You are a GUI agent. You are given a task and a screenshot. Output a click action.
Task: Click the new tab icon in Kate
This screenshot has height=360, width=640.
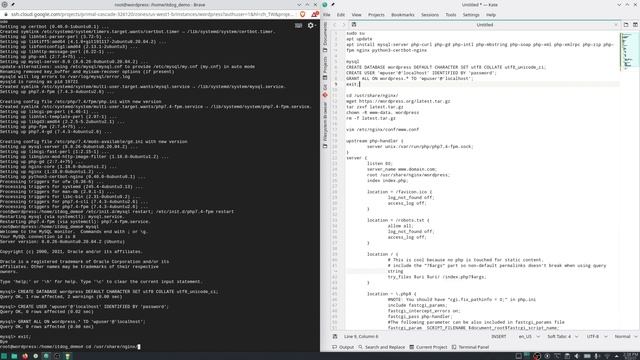pos(626,25)
